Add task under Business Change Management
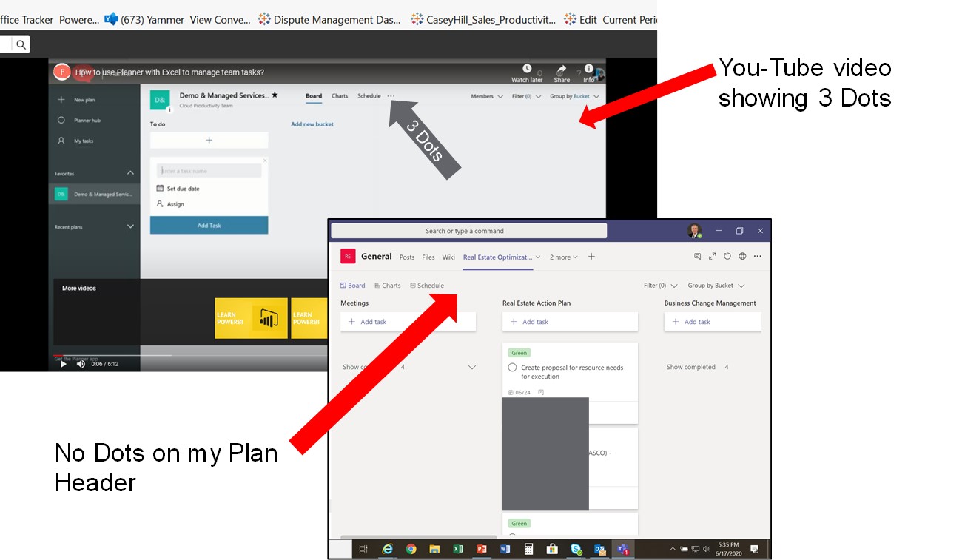Viewport: 962px width, 560px height. (713, 322)
